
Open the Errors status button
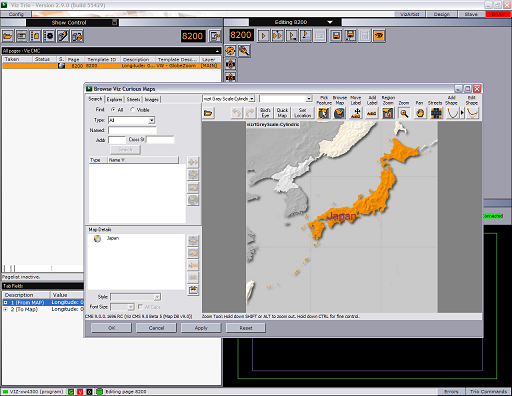click(451, 391)
